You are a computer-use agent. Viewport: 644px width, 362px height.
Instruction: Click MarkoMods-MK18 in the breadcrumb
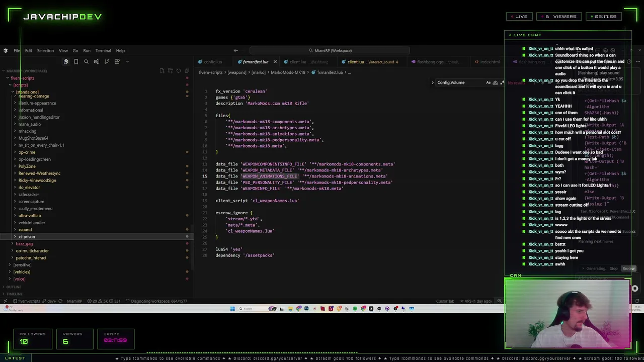pos(288,72)
